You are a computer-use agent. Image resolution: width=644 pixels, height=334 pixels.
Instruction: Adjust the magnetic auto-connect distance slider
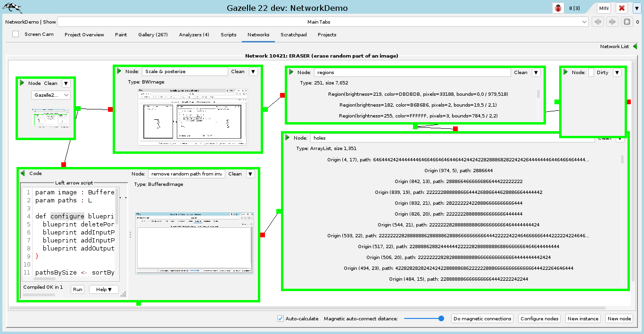tap(441, 318)
